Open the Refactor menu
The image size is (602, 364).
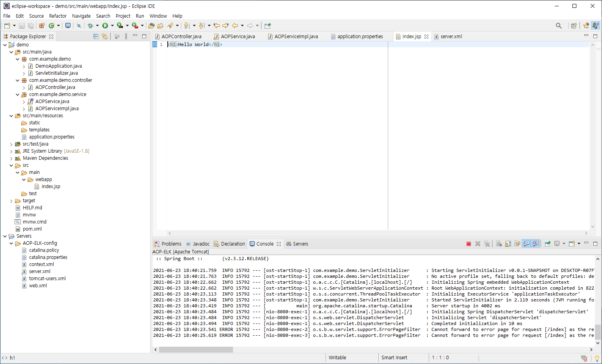pos(57,16)
